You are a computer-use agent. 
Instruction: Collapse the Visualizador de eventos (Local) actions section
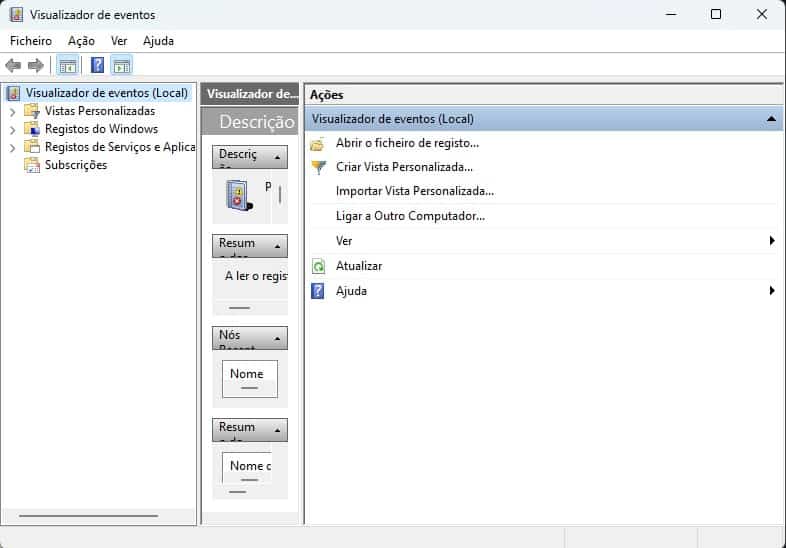click(771, 119)
